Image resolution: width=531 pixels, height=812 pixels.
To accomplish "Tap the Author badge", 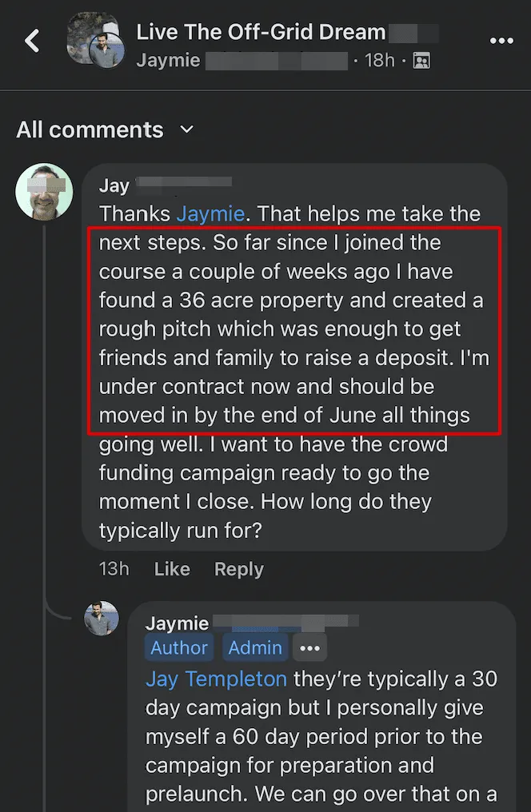I will pyautogui.click(x=179, y=648).
